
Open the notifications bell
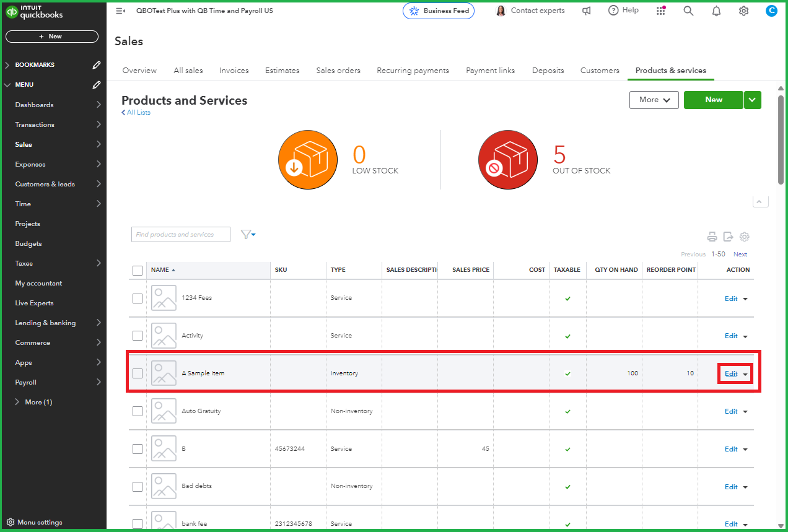point(716,11)
